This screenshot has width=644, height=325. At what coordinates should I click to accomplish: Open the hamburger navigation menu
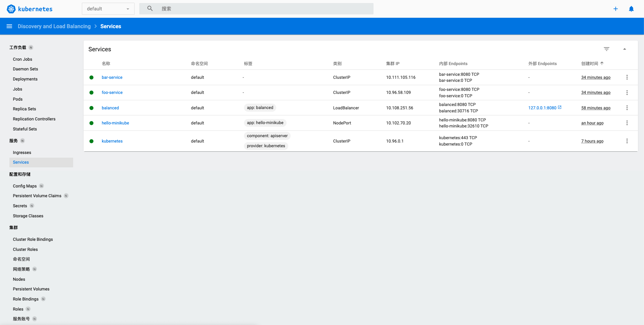pos(9,26)
